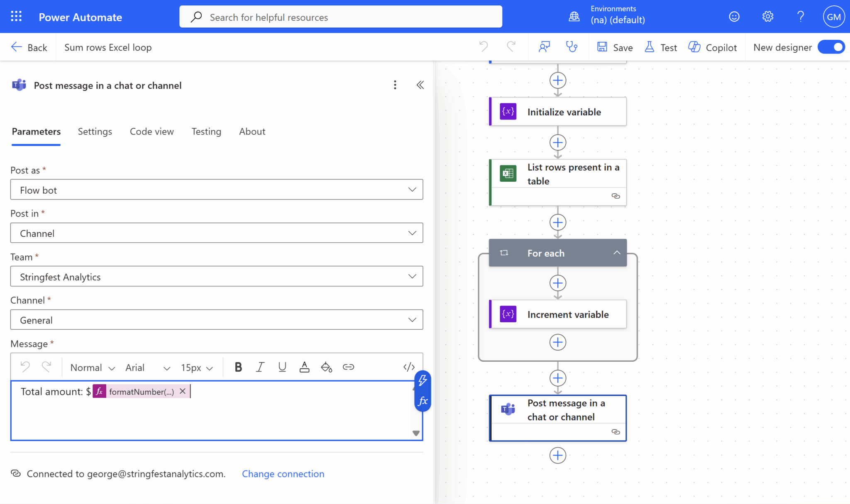Click the underline formatting icon
The image size is (850, 504).
[x=282, y=367]
